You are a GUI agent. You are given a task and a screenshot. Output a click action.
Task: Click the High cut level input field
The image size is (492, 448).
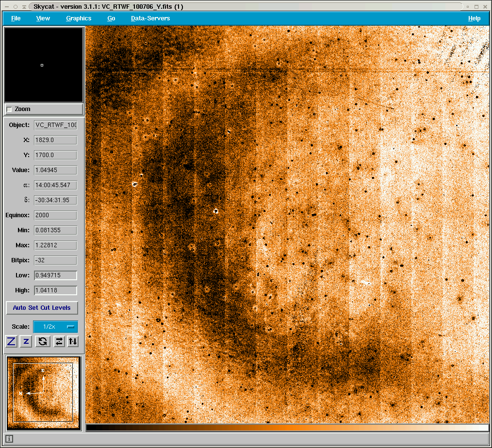click(55, 290)
